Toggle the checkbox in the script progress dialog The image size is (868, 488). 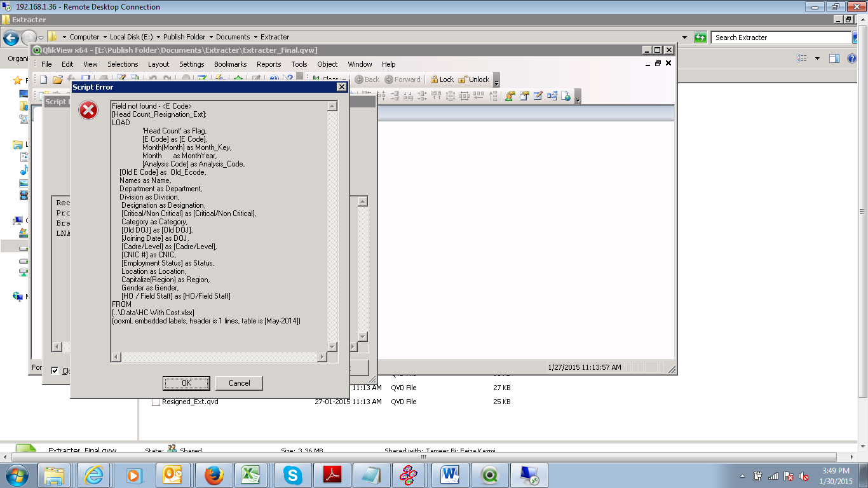coord(55,371)
